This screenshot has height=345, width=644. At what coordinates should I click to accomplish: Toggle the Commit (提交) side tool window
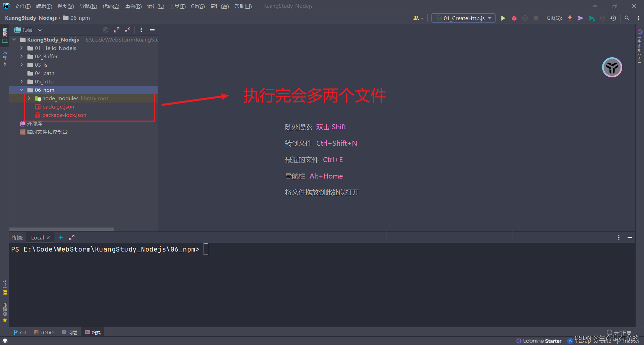[x=5, y=59]
